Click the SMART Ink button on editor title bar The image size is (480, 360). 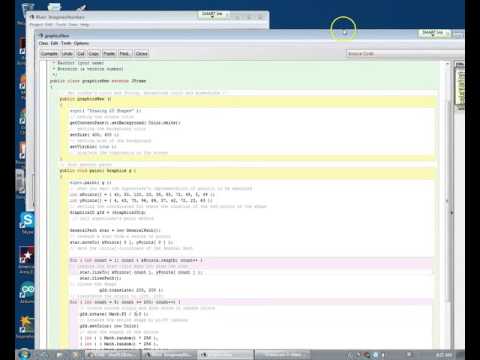pos(434,33)
